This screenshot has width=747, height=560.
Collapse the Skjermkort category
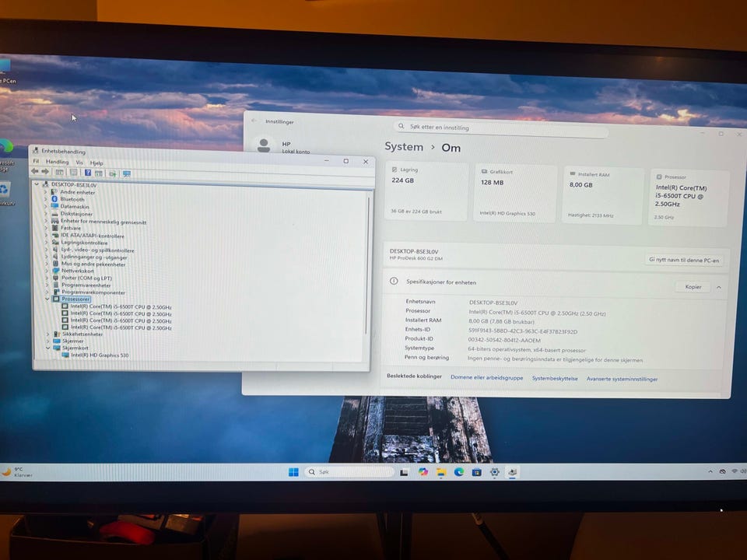coord(47,348)
